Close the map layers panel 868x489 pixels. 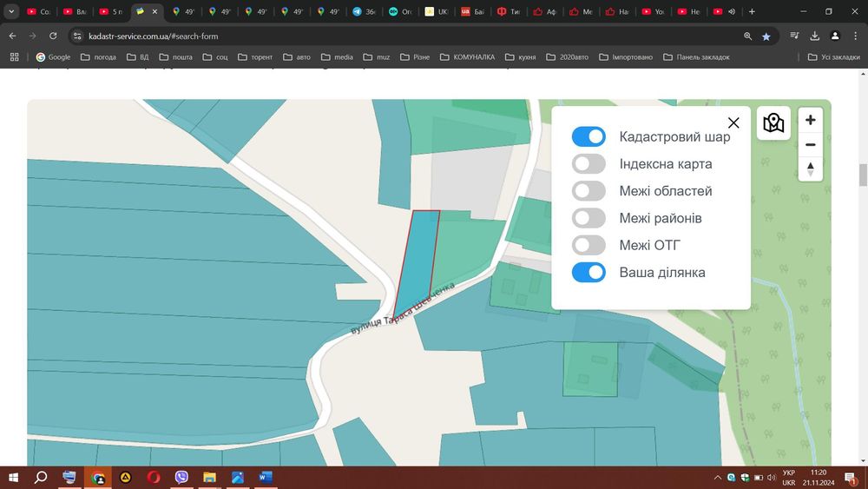coord(733,123)
